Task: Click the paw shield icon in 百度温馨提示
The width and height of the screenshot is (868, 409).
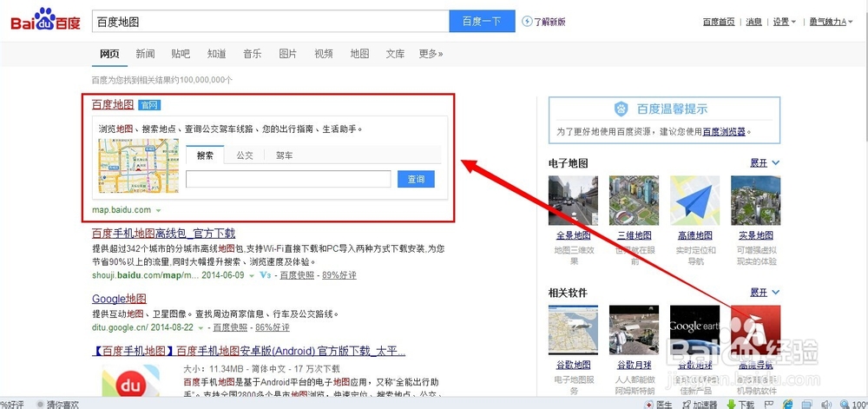Action: pyautogui.click(x=621, y=109)
